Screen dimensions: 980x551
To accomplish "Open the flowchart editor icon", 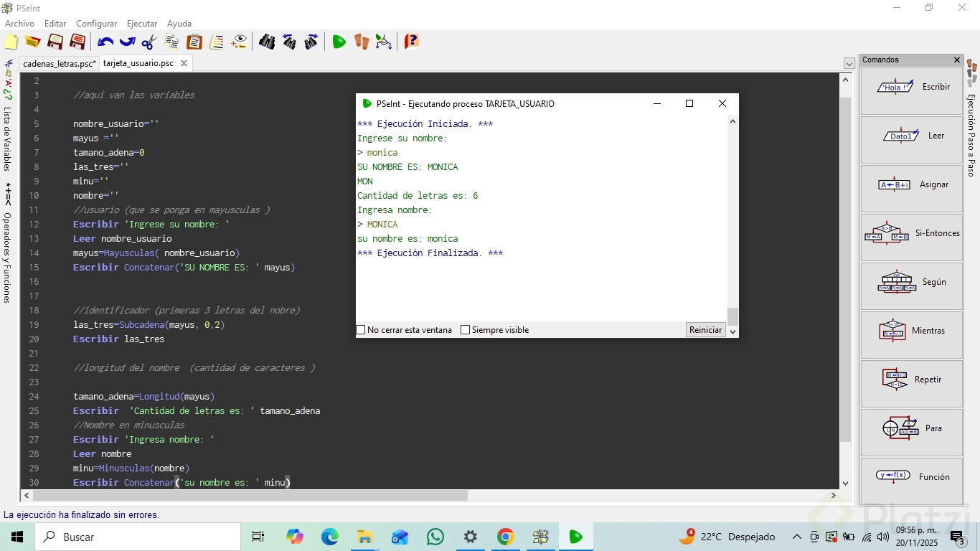I will 384,42.
